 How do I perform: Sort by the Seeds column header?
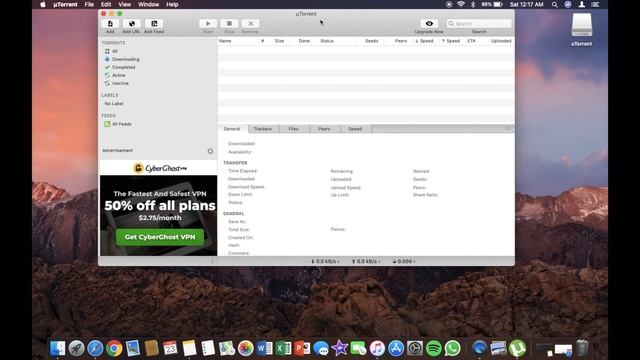click(x=371, y=41)
